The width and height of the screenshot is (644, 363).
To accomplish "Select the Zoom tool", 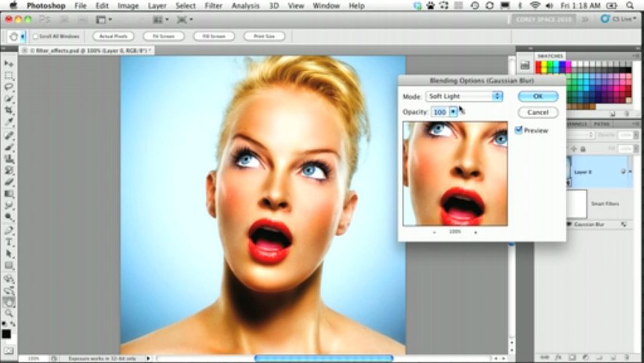I will (x=9, y=314).
